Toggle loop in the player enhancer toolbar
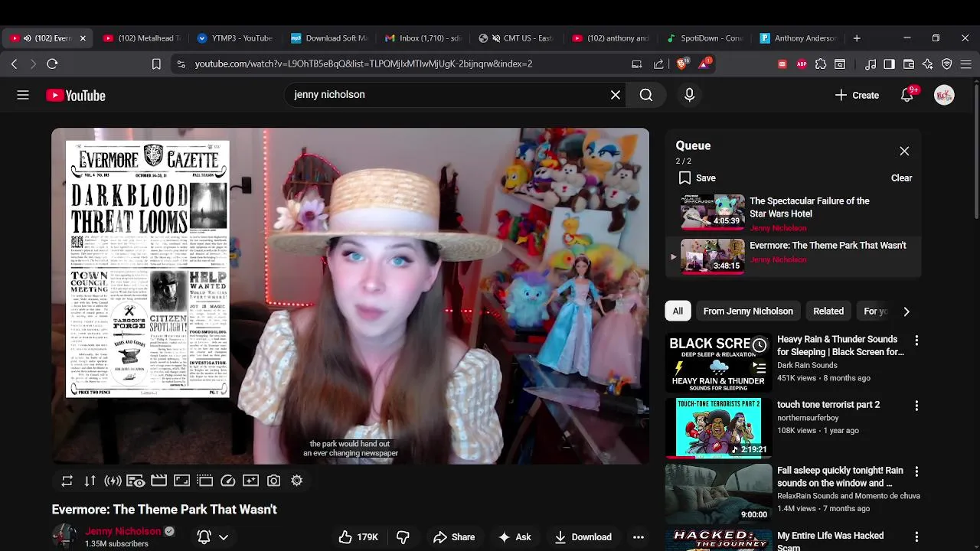 (67, 481)
